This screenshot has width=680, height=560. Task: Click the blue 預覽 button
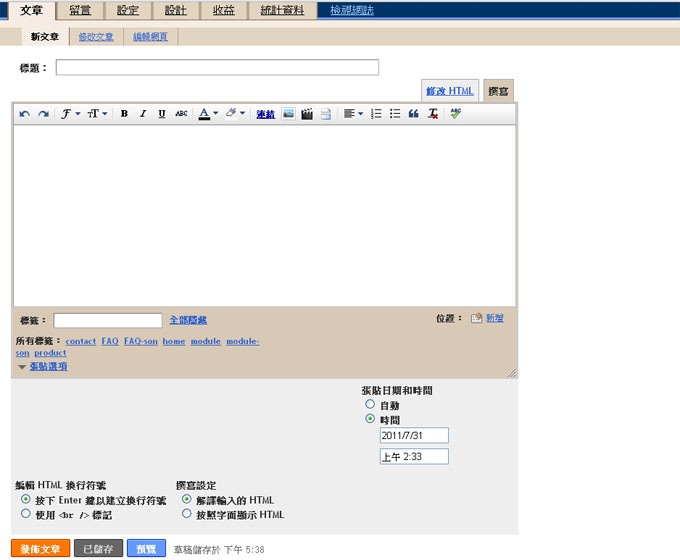point(146,549)
